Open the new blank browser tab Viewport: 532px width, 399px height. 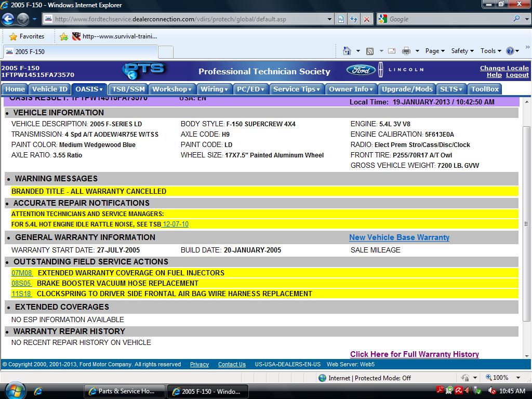(x=166, y=52)
